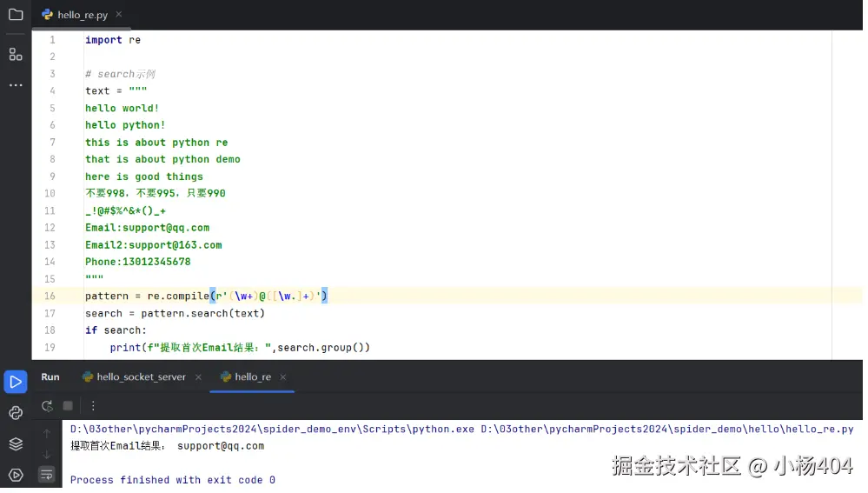Click the 'if search:' line

[x=116, y=330]
